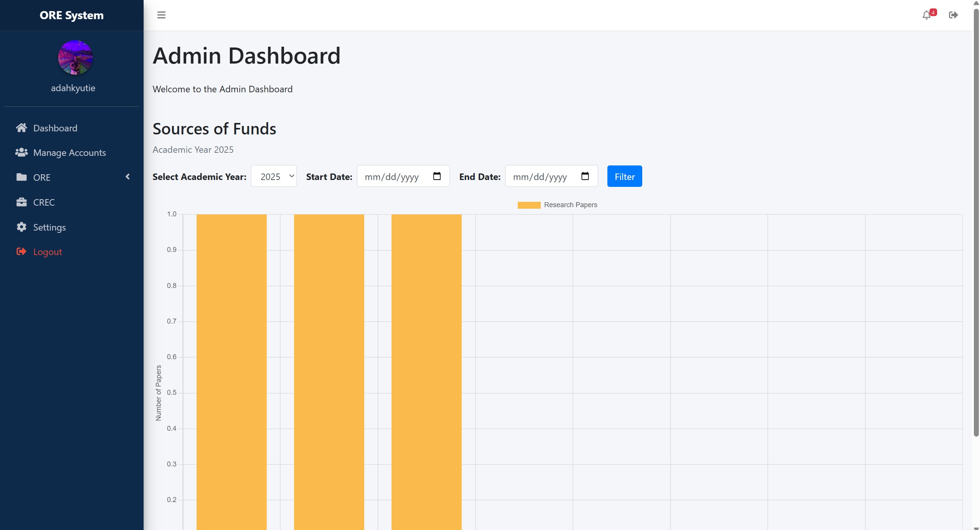Toggle Research Papers legend series
The width and height of the screenshot is (980, 530).
557,205
